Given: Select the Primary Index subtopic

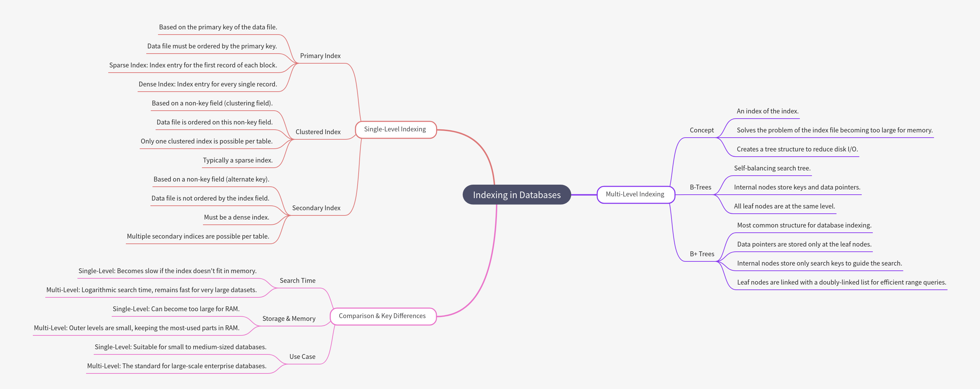Looking at the screenshot, I should 320,56.
